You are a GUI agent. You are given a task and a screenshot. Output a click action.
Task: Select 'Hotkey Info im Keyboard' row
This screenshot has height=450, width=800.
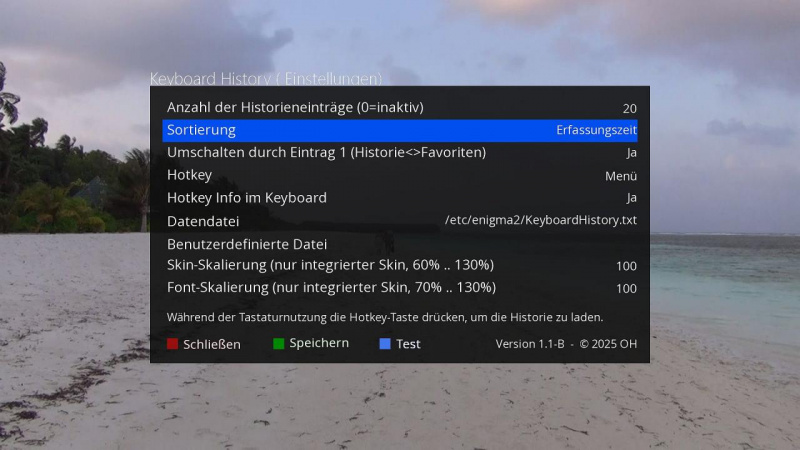click(x=399, y=197)
